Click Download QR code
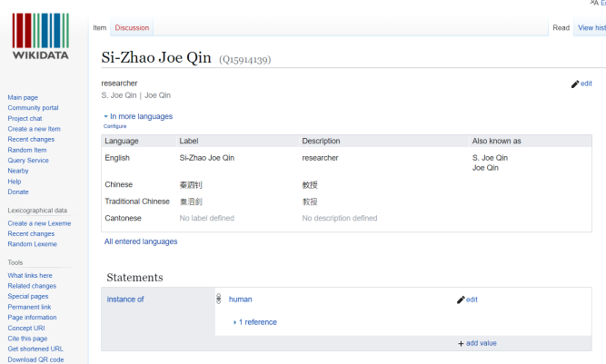Screen dimensions: 606x364 (x=35, y=359)
